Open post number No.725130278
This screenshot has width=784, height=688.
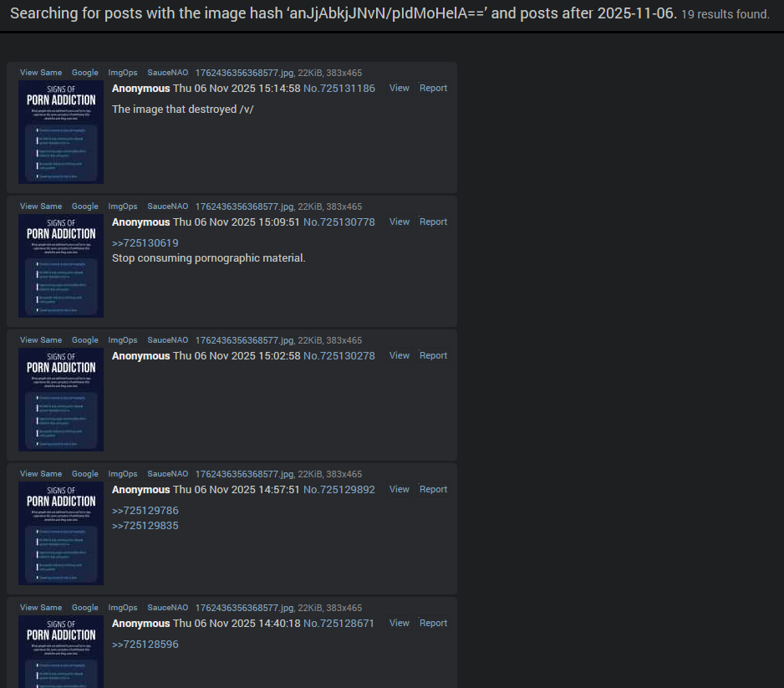pyautogui.click(x=339, y=356)
